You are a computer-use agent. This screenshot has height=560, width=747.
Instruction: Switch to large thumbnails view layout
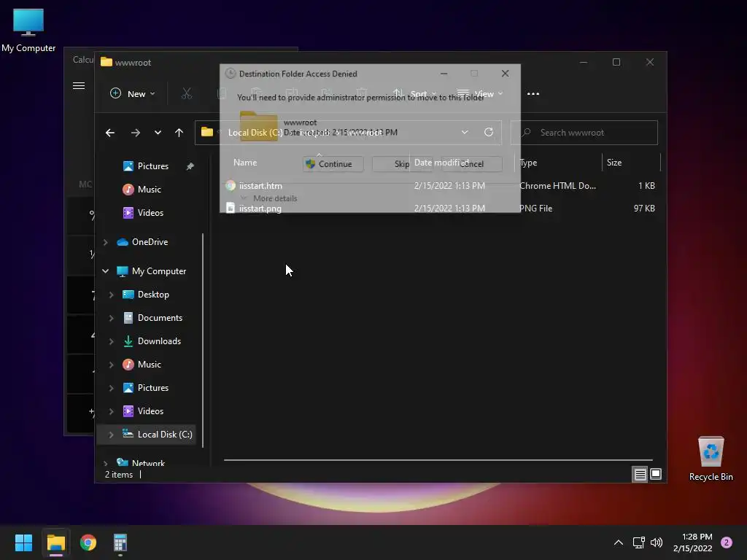656,474
